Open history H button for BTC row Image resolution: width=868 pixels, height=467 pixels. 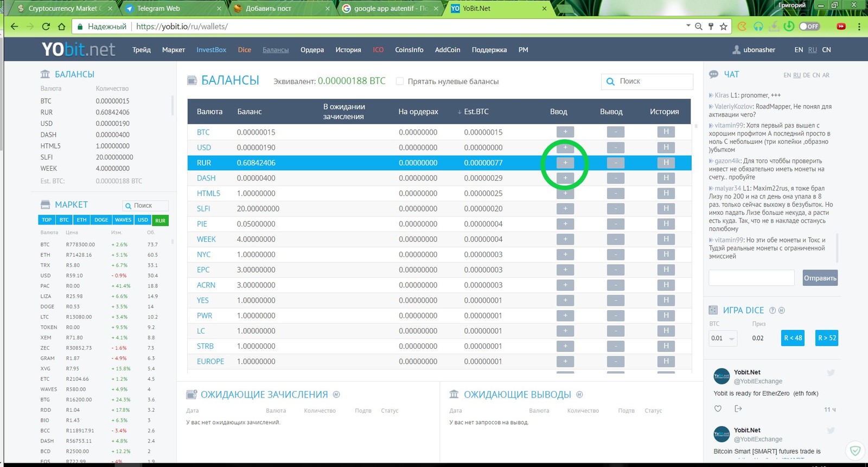coord(666,132)
